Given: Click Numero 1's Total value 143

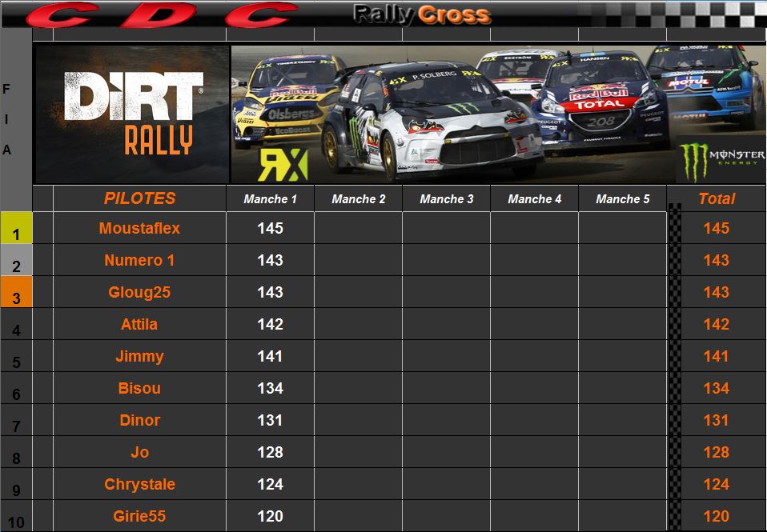Looking at the screenshot, I should (x=716, y=260).
